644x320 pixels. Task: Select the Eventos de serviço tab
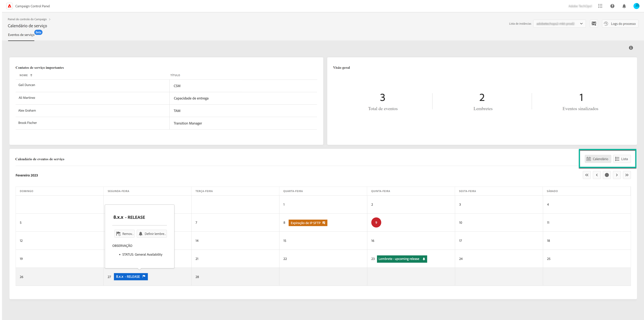coord(21,35)
